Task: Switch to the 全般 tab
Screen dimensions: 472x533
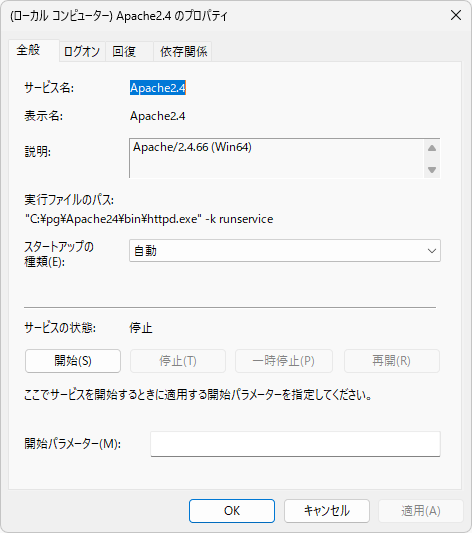Action: coord(34,50)
